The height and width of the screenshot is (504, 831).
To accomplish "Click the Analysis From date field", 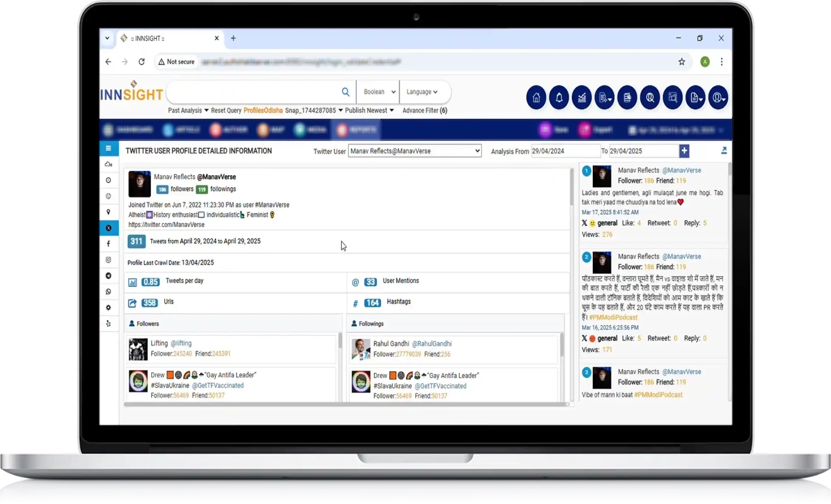I will point(565,151).
